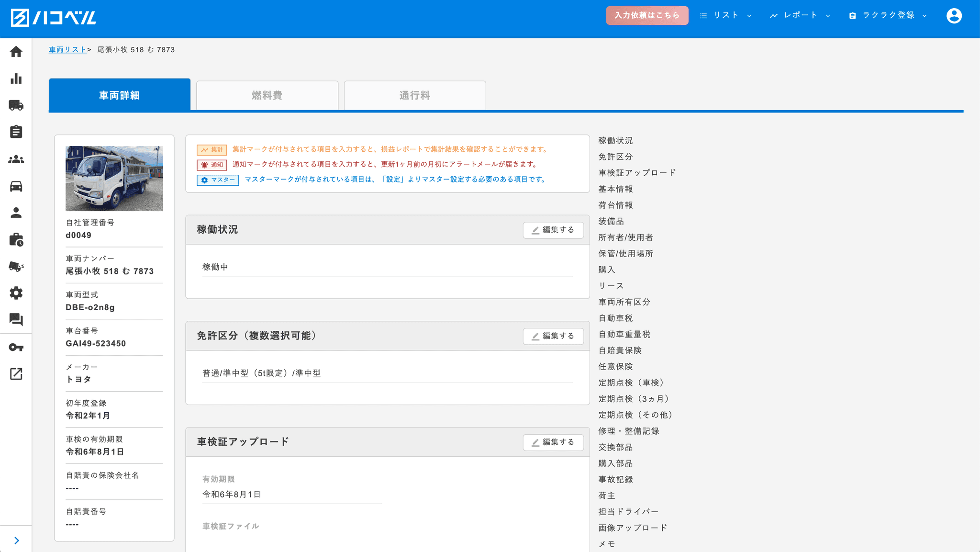The height and width of the screenshot is (552, 980).
Task: Open the user account avatar icon
Action: click(954, 16)
